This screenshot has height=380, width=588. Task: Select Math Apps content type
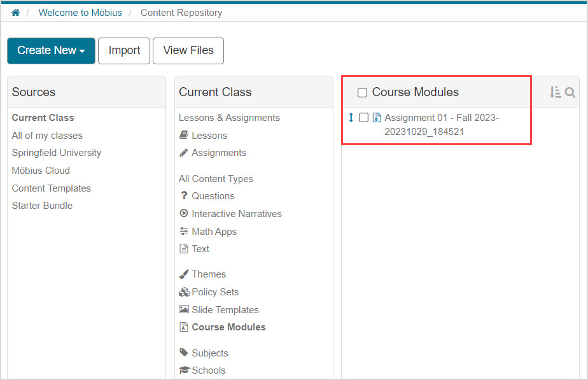pos(214,232)
